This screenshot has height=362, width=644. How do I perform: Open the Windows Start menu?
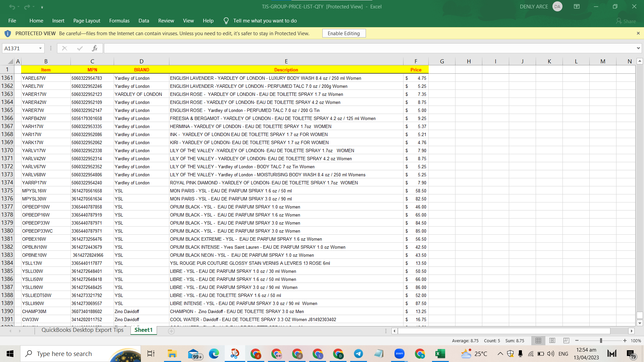pos(10,354)
